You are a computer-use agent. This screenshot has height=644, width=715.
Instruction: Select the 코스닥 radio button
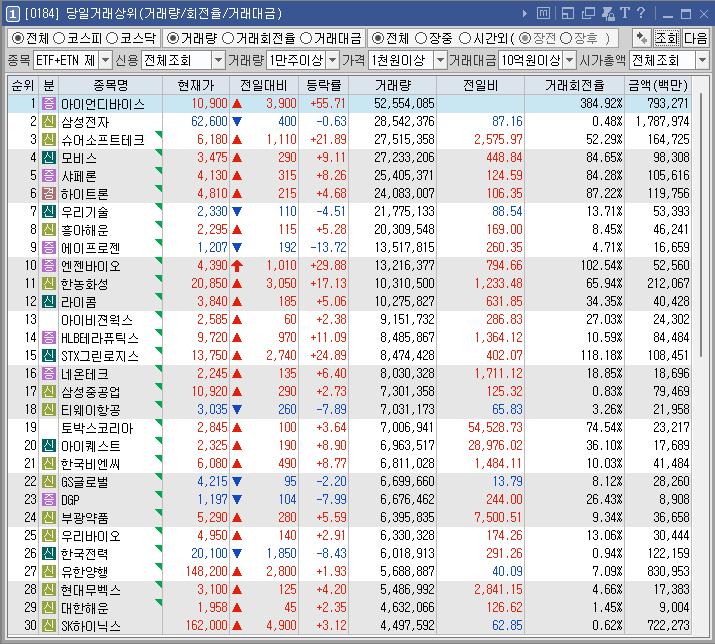pyautogui.click(x=112, y=38)
